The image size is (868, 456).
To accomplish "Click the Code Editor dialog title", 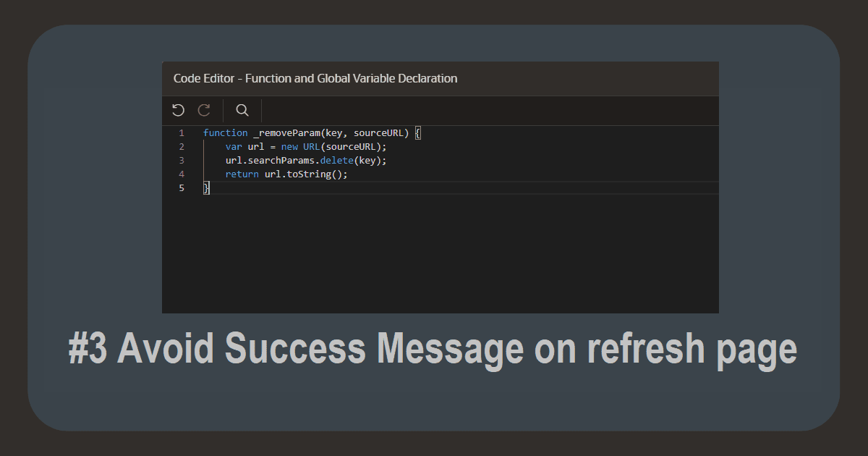I will 315,78.
